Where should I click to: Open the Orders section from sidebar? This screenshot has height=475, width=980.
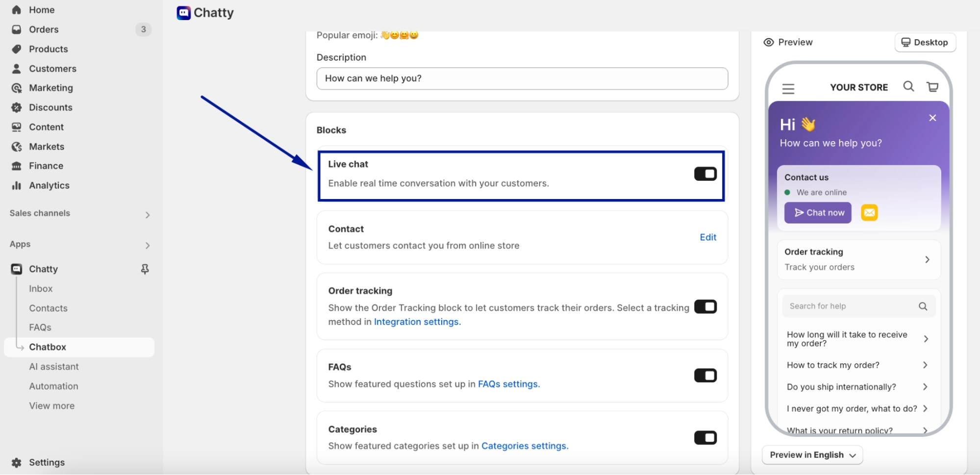[x=43, y=29]
